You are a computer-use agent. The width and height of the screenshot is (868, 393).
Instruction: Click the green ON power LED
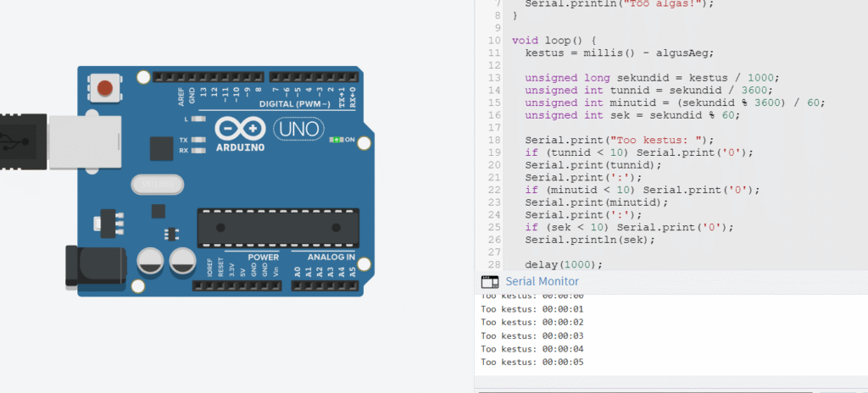point(337,140)
